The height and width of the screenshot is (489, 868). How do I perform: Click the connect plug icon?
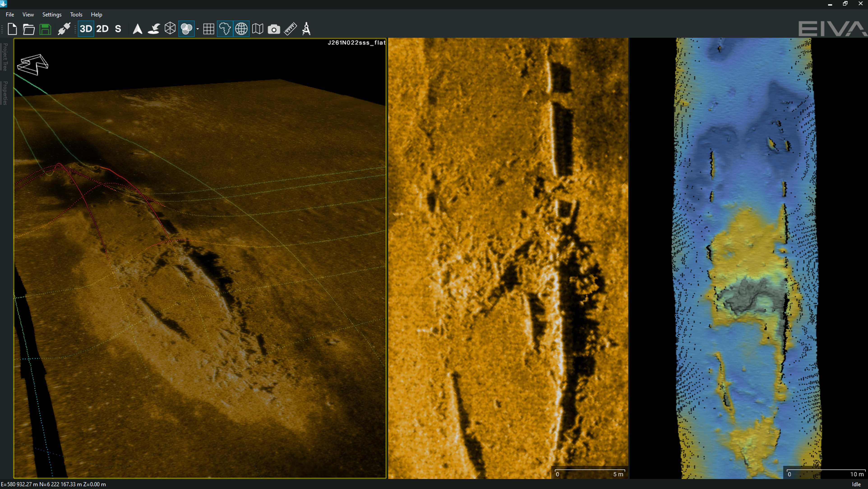point(64,29)
